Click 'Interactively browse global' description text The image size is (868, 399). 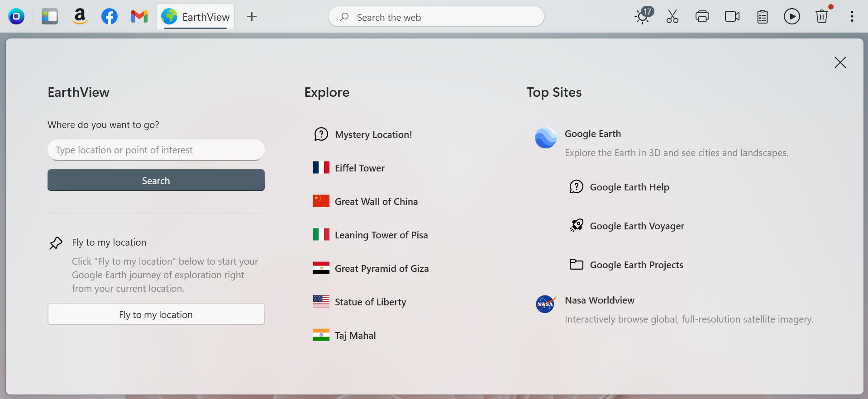(689, 319)
